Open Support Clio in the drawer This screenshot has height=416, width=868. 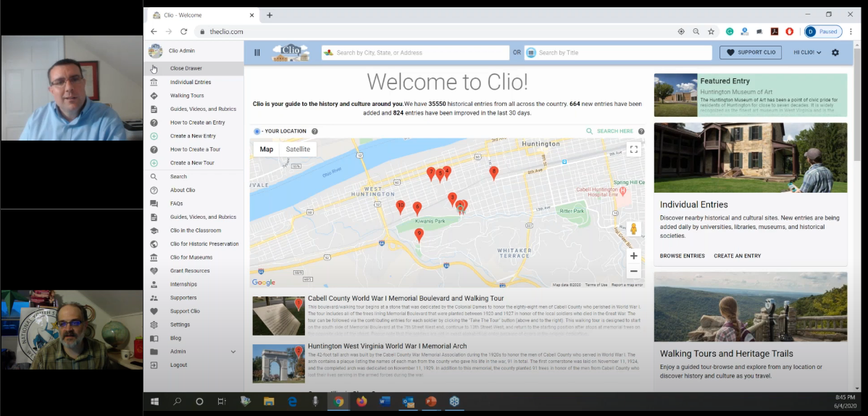(185, 312)
